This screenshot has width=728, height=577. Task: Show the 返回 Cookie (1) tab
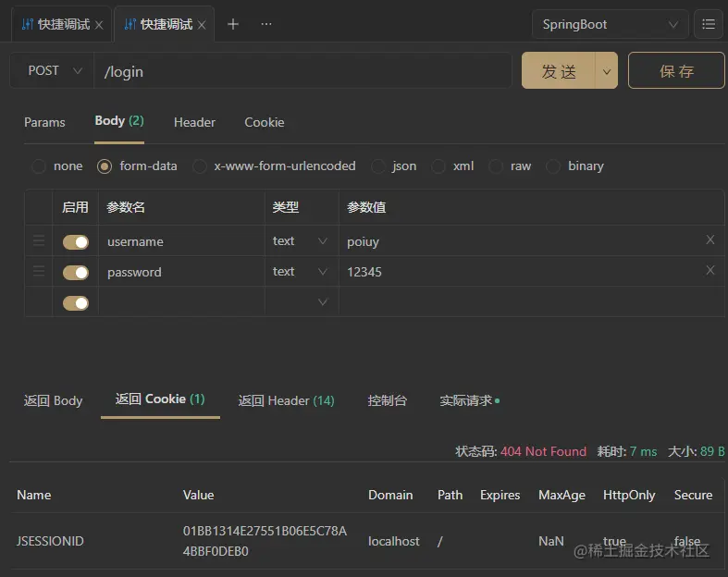160,399
